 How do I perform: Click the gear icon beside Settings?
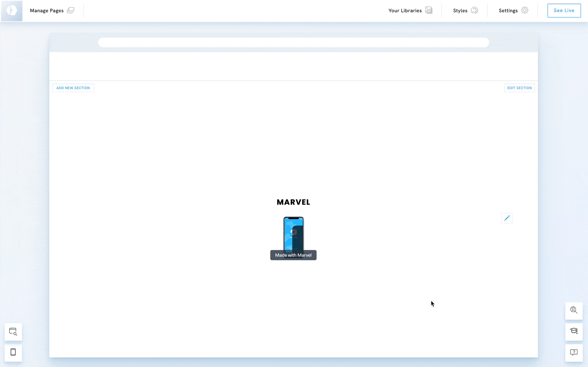525,11
